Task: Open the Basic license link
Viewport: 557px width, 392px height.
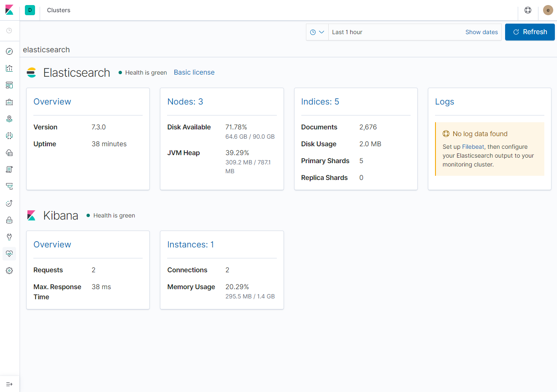Action: pos(194,72)
